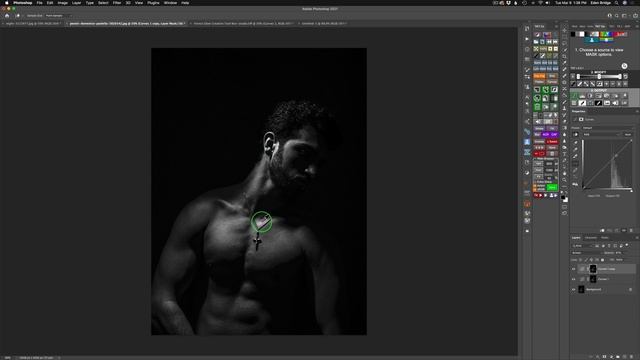
Task: Hide the Curves 1 layer
Action: click(x=573, y=279)
